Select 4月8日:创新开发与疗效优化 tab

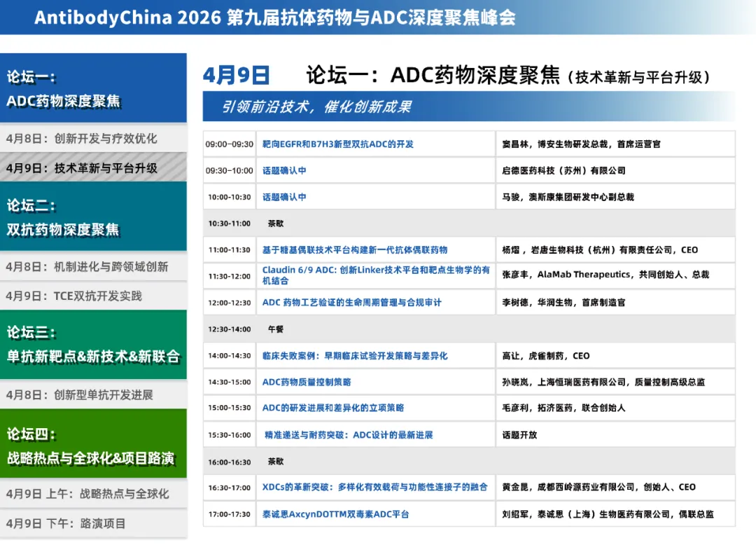(93, 139)
